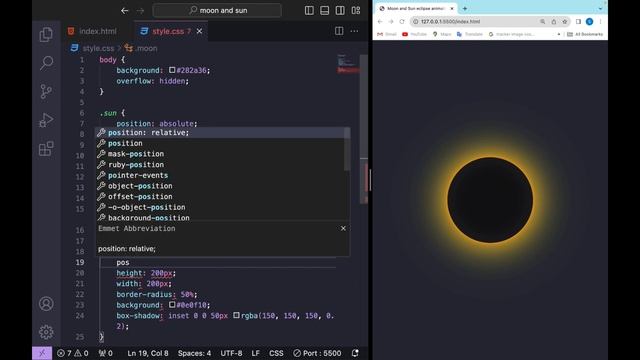Click the 'overflow: hidden;' line
Viewport: 640px width, 360px height.
(153, 81)
